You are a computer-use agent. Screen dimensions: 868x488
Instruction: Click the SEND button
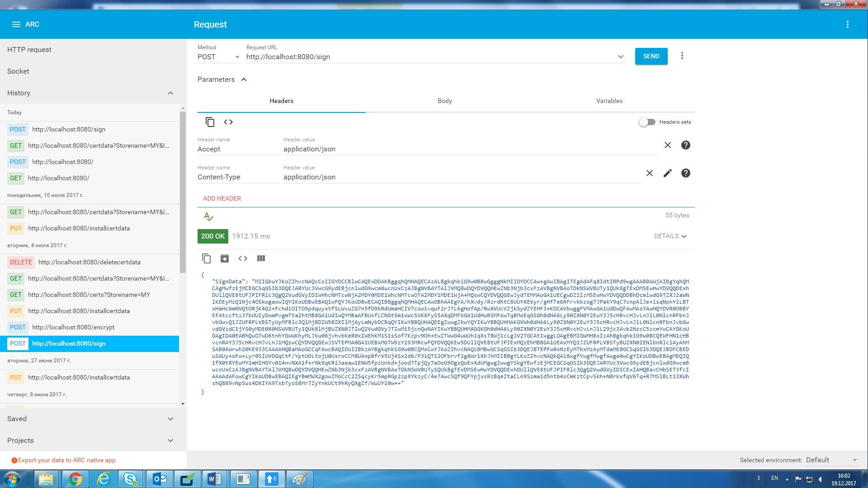coord(651,56)
